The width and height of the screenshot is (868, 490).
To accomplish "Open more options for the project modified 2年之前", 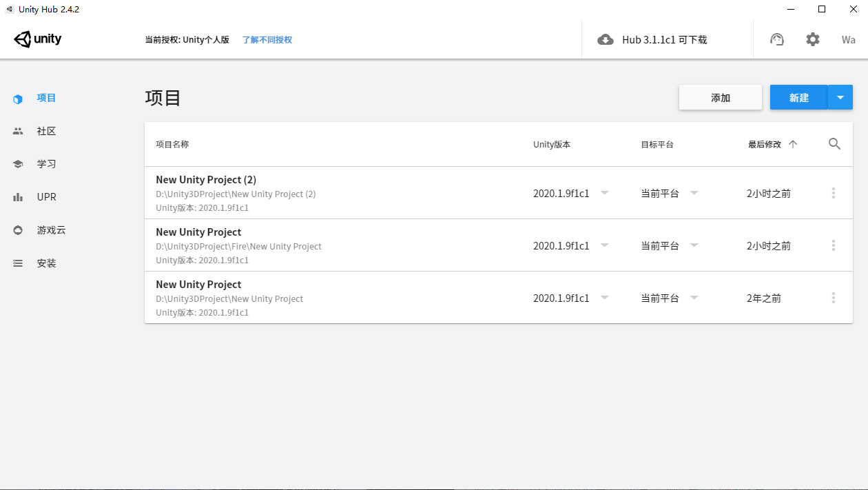I will click(x=834, y=298).
